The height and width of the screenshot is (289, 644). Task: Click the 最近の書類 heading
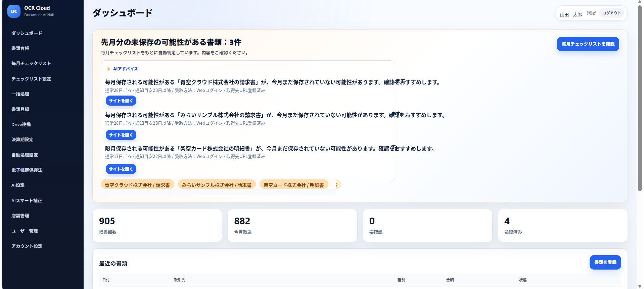(113, 264)
